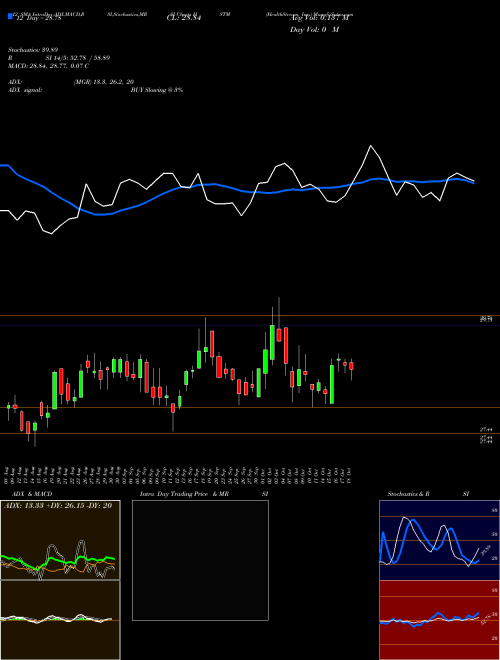Click the white line's highest peak
The image size is (500, 660).
(x=371, y=146)
